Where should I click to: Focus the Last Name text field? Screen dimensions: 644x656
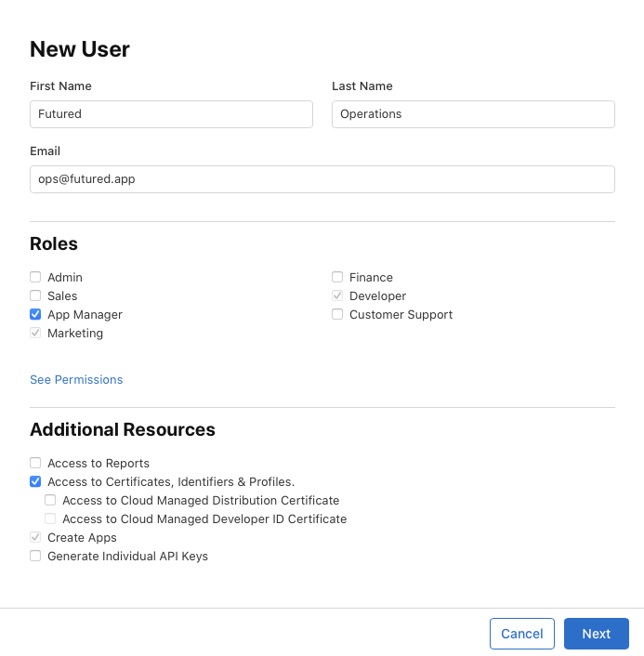click(x=473, y=114)
